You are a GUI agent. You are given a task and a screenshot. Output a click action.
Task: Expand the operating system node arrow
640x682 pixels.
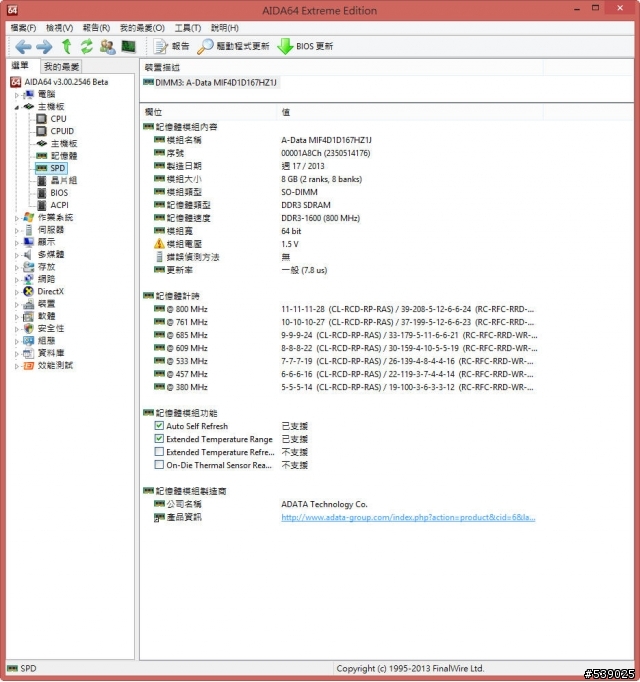click(17, 218)
